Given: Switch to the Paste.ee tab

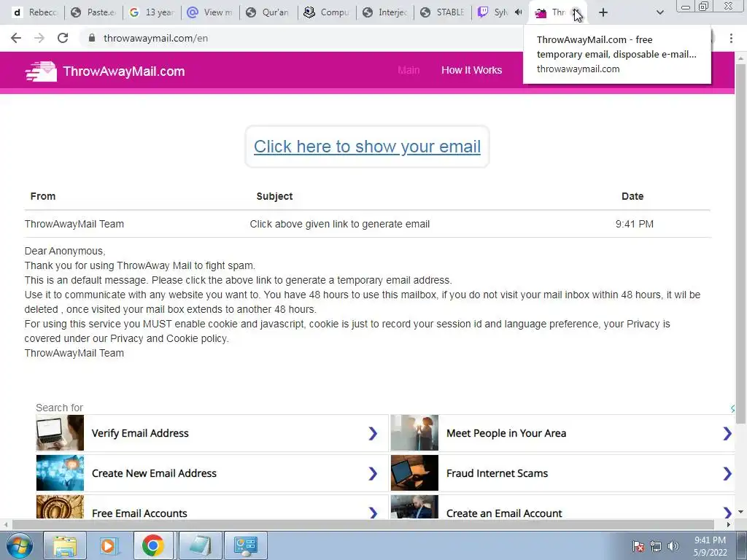Looking at the screenshot, I should click(94, 12).
